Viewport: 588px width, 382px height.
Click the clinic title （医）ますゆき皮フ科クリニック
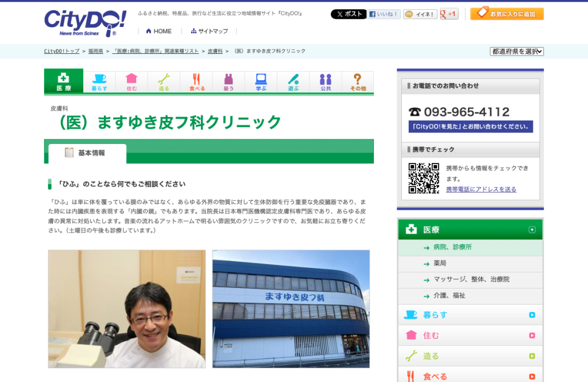coord(169,123)
